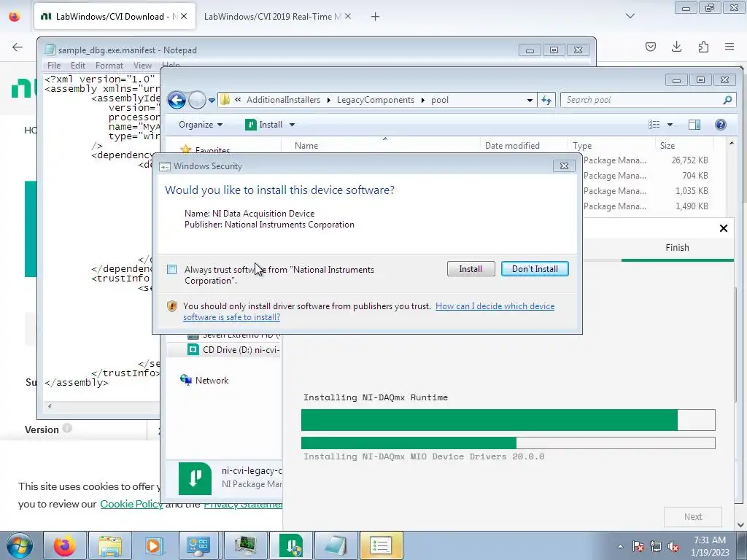The width and height of the screenshot is (747, 560).
Task: Expand the Install button's dropdown arrow
Action: 292,125
